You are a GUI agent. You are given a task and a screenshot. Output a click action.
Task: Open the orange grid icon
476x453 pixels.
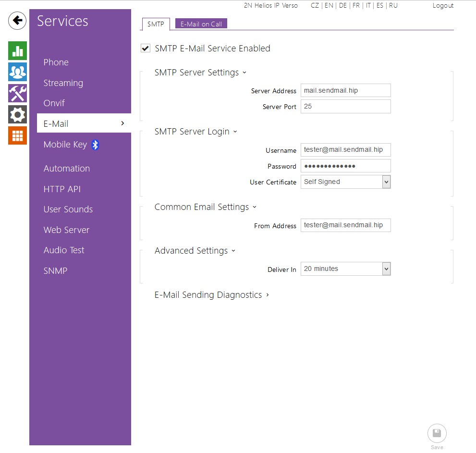point(17,135)
